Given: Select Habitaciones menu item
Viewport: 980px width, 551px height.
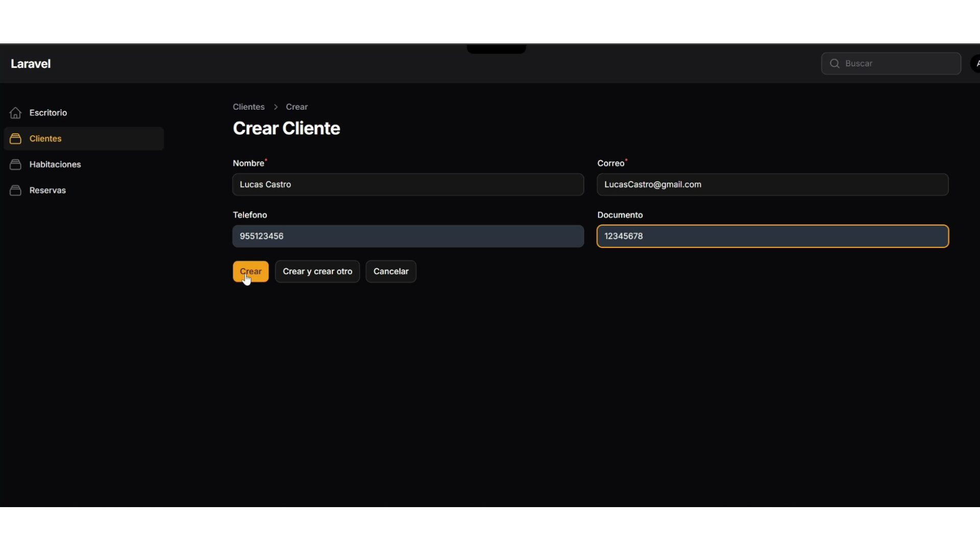Looking at the screenshot, I should 55,164.
